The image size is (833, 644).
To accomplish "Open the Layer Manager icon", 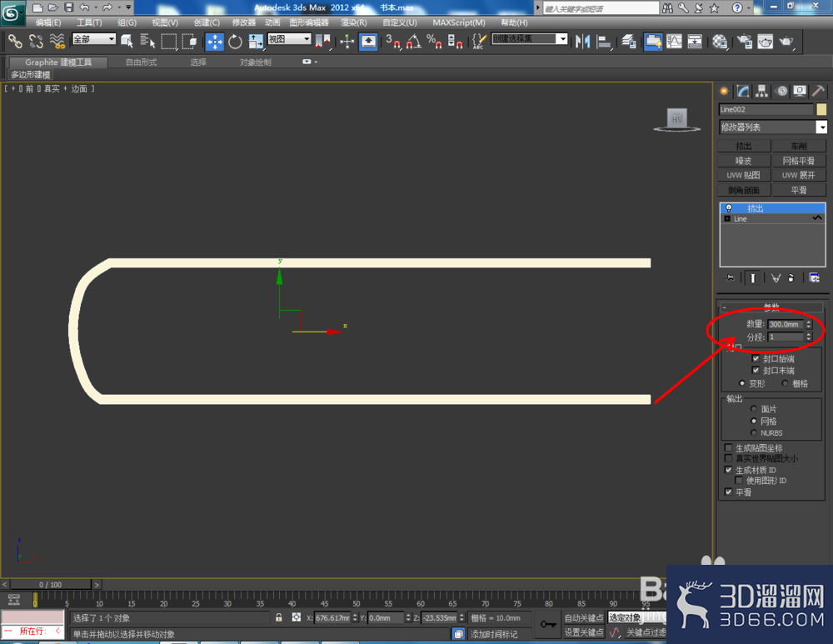I will tap(628, 41).
